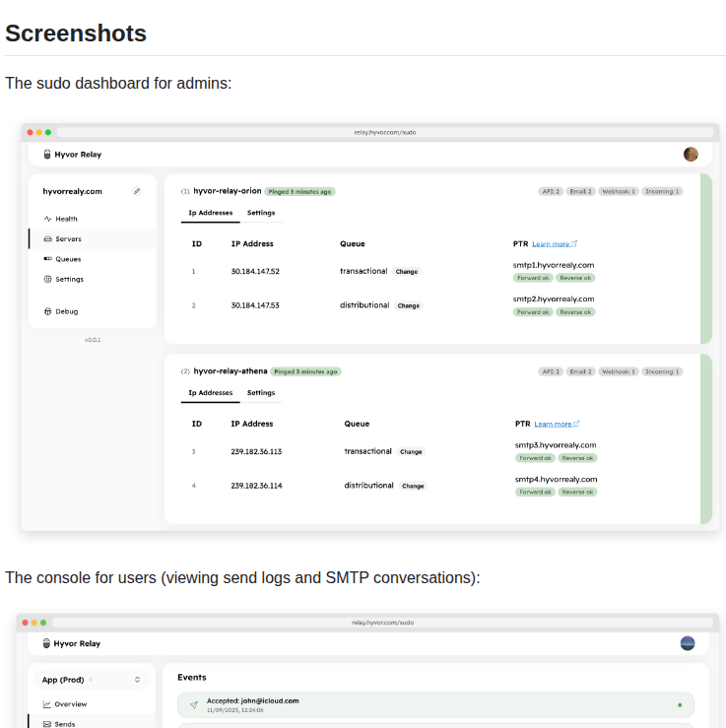
Task: Open the PTR Learn more link for hyvor-relay-orion
Action: pos(555,243)
